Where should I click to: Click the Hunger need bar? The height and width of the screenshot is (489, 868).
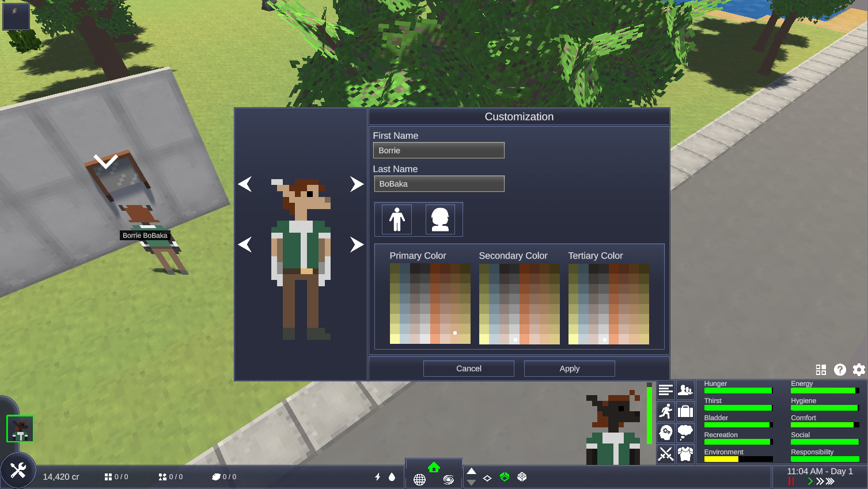(x=738, y=391)
